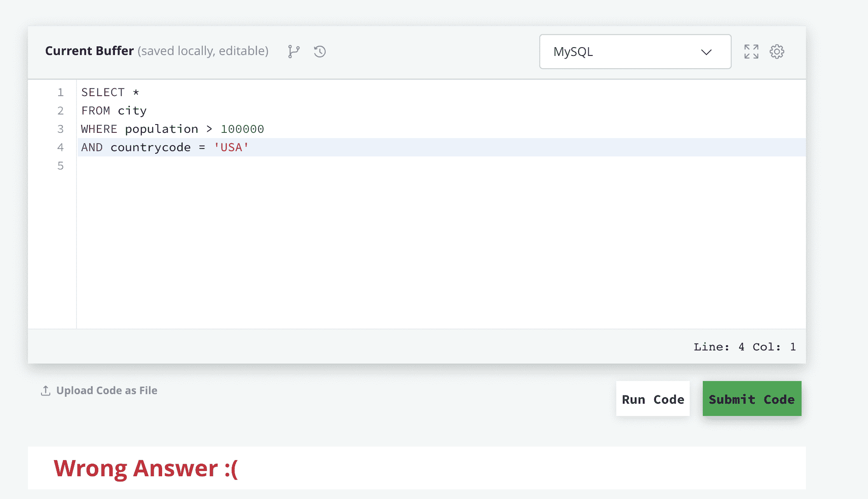Open editor settings gear icon
The width and height of the screenshot is (868, 499).
pyautogui.click(x=777, y=52)
